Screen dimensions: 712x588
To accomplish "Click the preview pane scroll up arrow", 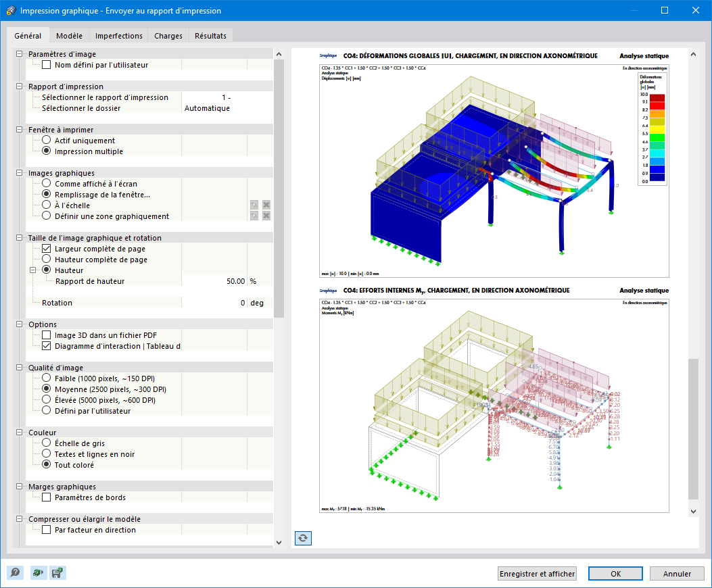I will (x=693, y=54).
